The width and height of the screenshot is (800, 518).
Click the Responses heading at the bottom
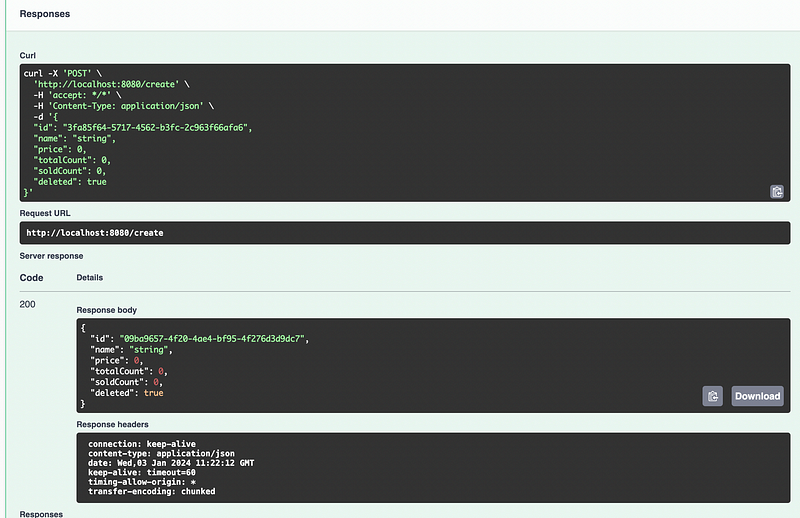pyautogui.click(x=43, y=512)
